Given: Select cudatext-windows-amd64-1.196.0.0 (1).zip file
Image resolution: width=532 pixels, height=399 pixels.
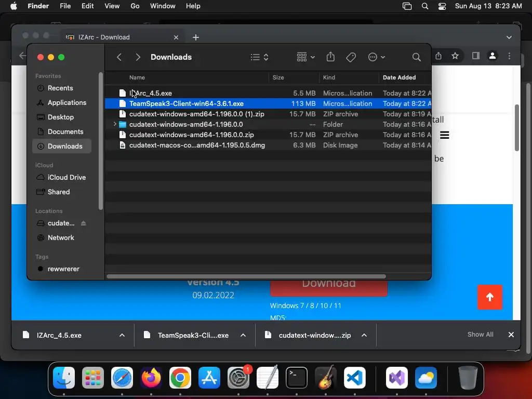Looking at the screenshot, I should (268, 114).
